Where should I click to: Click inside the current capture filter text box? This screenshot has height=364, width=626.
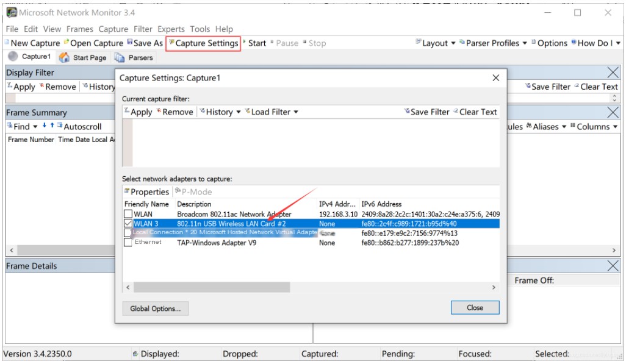315,143
